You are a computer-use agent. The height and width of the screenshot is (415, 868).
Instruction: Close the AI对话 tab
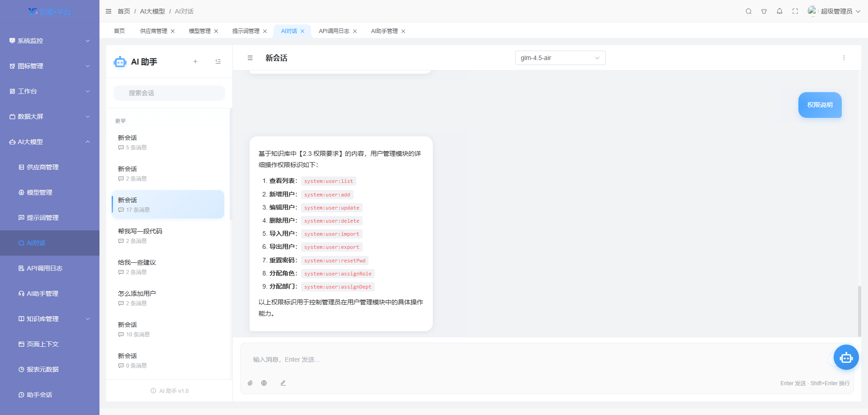pos(302,31)
